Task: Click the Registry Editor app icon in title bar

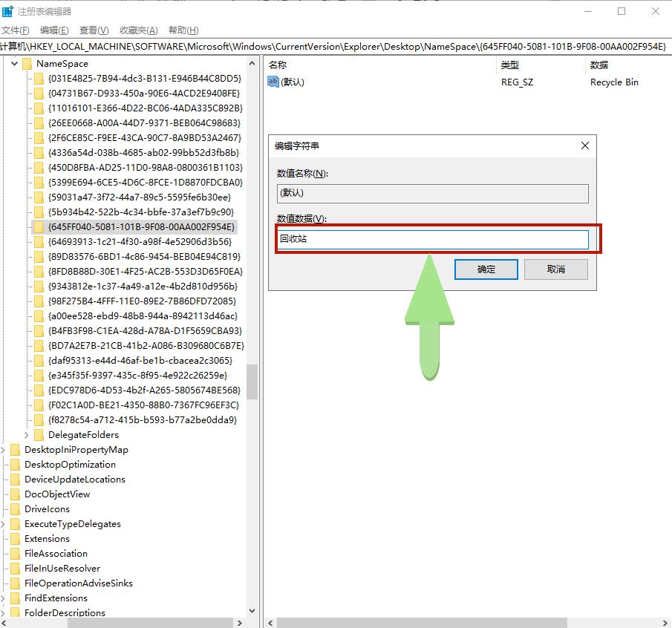Action: coord(7,11)
